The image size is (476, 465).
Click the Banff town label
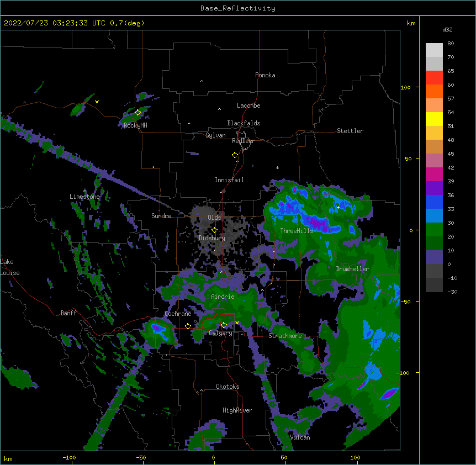coord(68,313)
